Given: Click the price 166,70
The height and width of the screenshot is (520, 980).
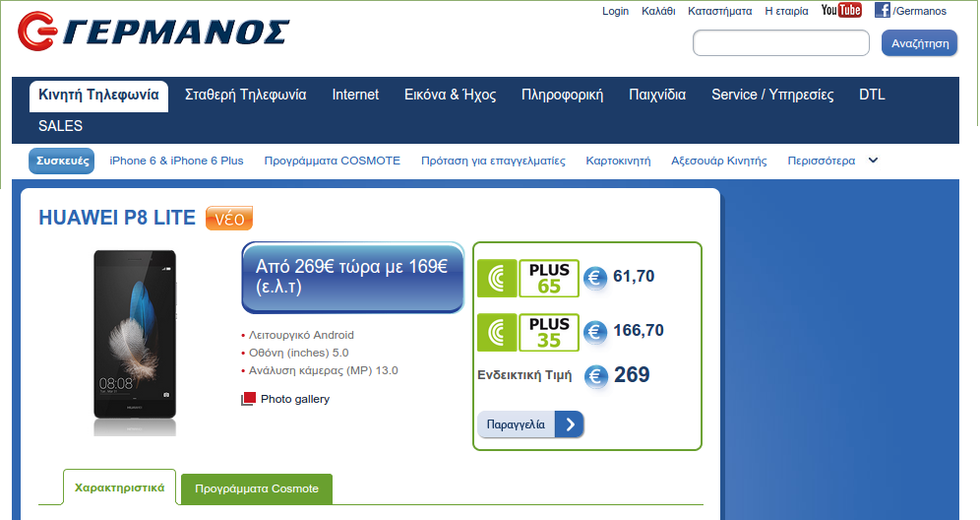Looking at the screenshot, I should (x=639, y=330).
